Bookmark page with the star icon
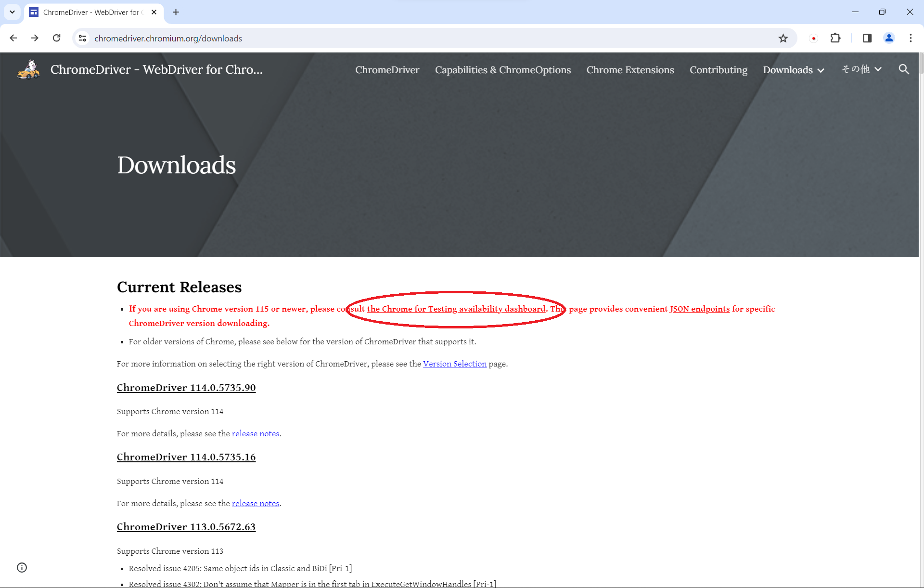This screenshot has height=588, width=924. [783, 38]
